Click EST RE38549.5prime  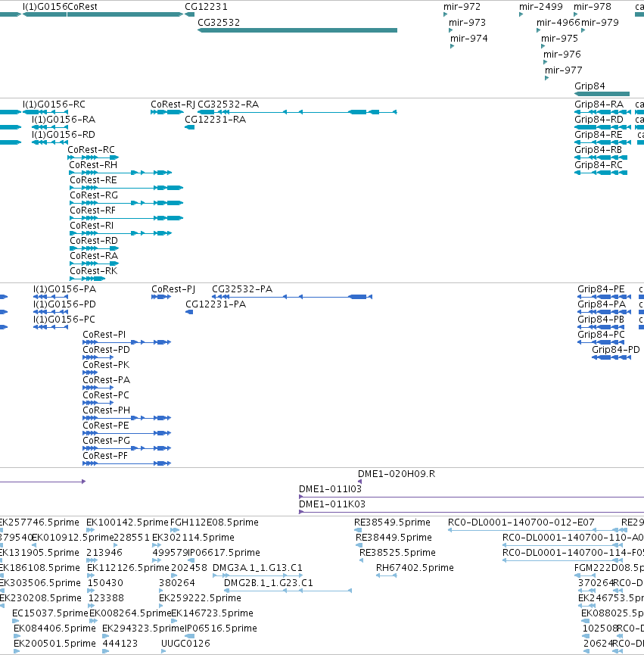pos(358,530)
